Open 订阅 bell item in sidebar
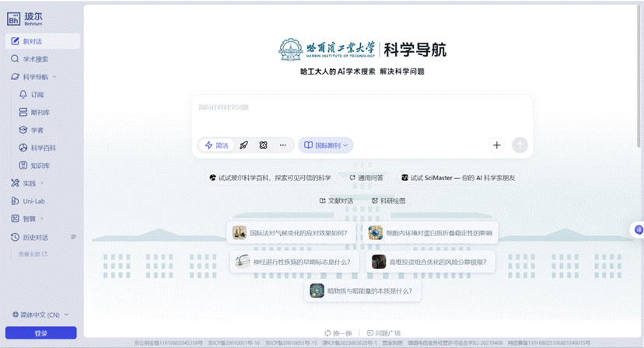This screenshot has height=348, width=644. point(37,94)
